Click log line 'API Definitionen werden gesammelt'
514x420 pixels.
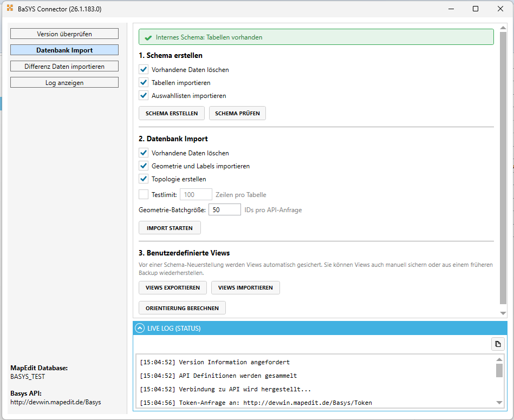pos(218,376)
